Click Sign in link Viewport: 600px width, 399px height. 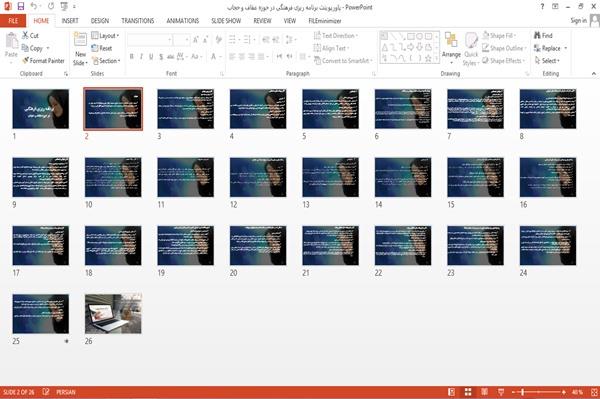point(578,20)
